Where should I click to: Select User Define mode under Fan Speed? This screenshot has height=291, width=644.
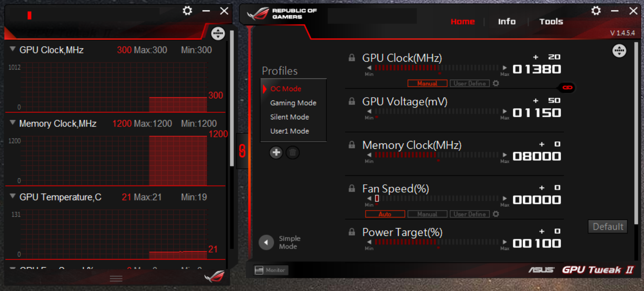470,214
